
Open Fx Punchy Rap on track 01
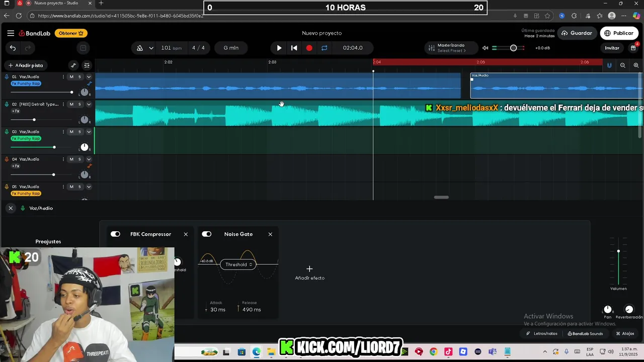pos(26,83)
